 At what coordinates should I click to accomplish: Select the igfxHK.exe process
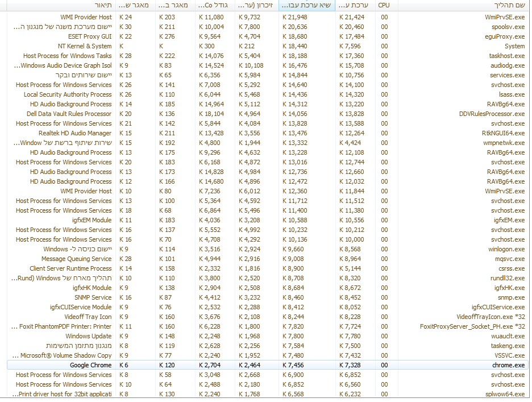pos(509,288)
